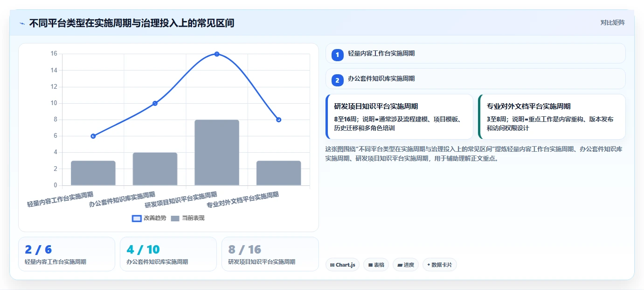Click the lightning icon beside the title
The image size is (644, 290).
pyautogui.click(x=22, y=23)
